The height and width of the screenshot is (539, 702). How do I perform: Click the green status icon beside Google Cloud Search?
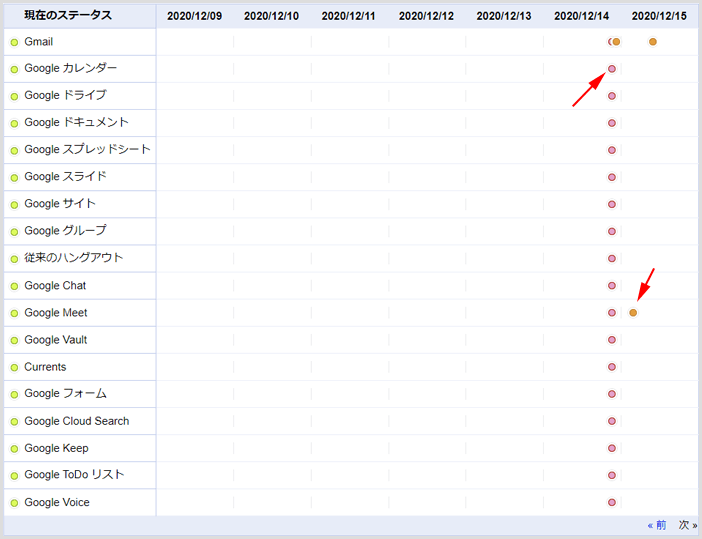[x=14, y=421]
